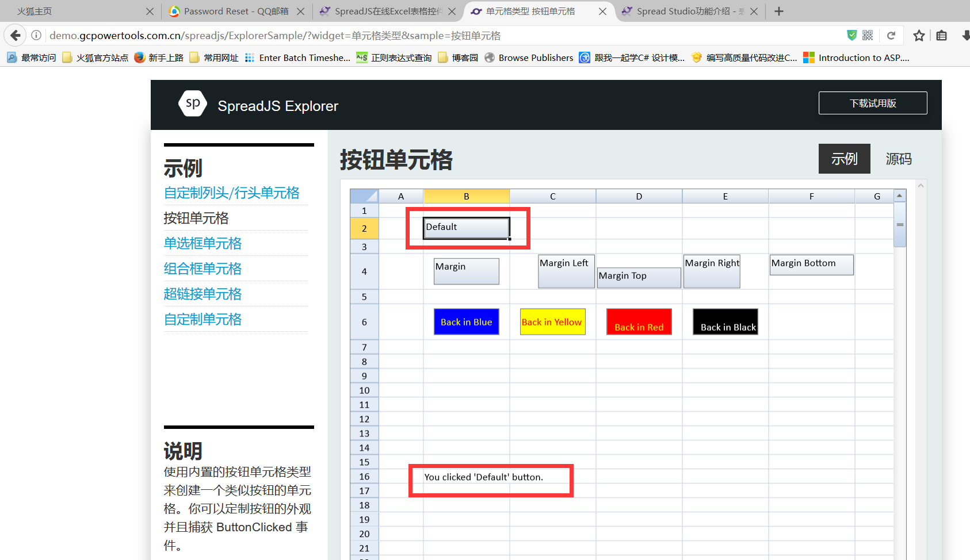Screen dimensions: 970x560
Task: Switch to SpreadJS在线Excel表格控件 tab
Action: pos(387,11)
